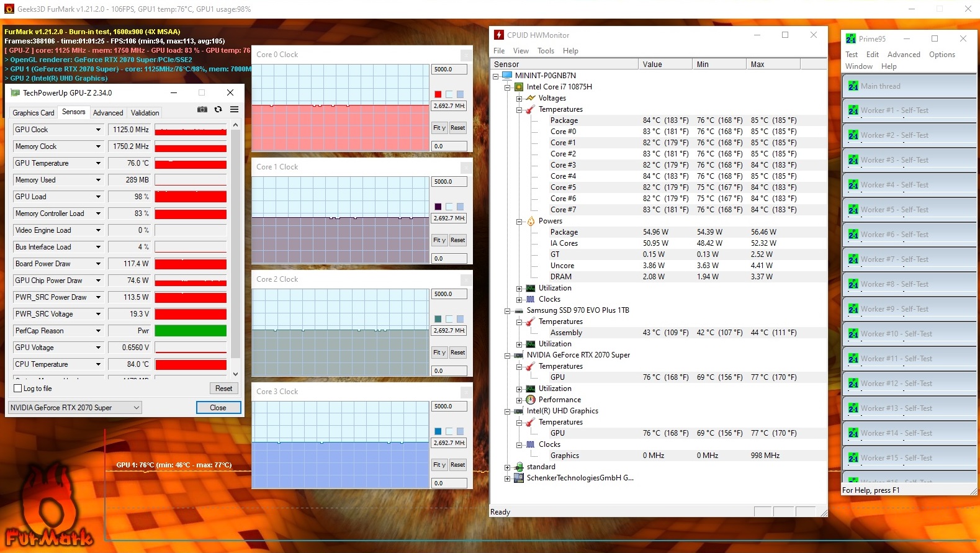This screenshot has height=553, width=980.
Task: Open the GPU Temperature sensor dropdown
Action: (98, 163)
